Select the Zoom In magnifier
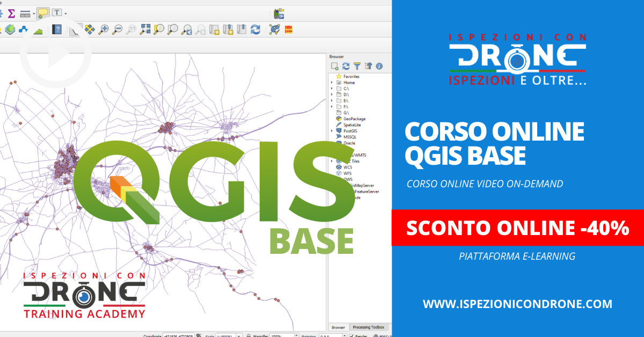This screenshot has width=644, height=337. pos(103,29)
